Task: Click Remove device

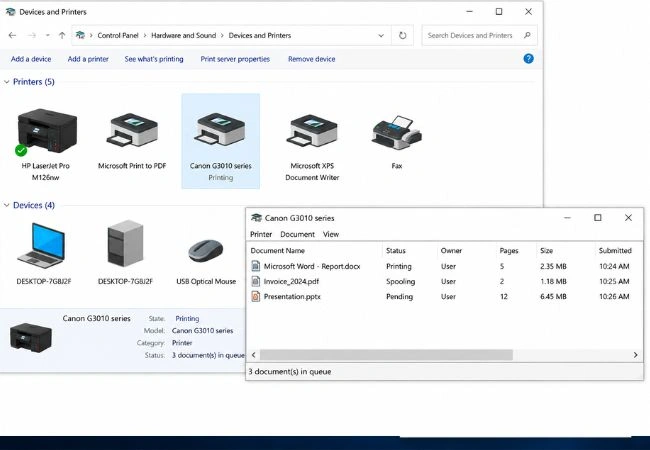Action: 312,59
